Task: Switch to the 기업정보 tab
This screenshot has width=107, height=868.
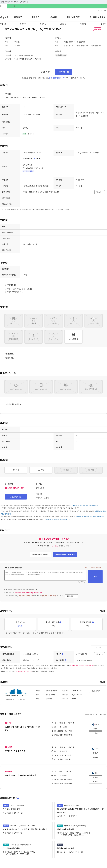Action: coord(103,24)
